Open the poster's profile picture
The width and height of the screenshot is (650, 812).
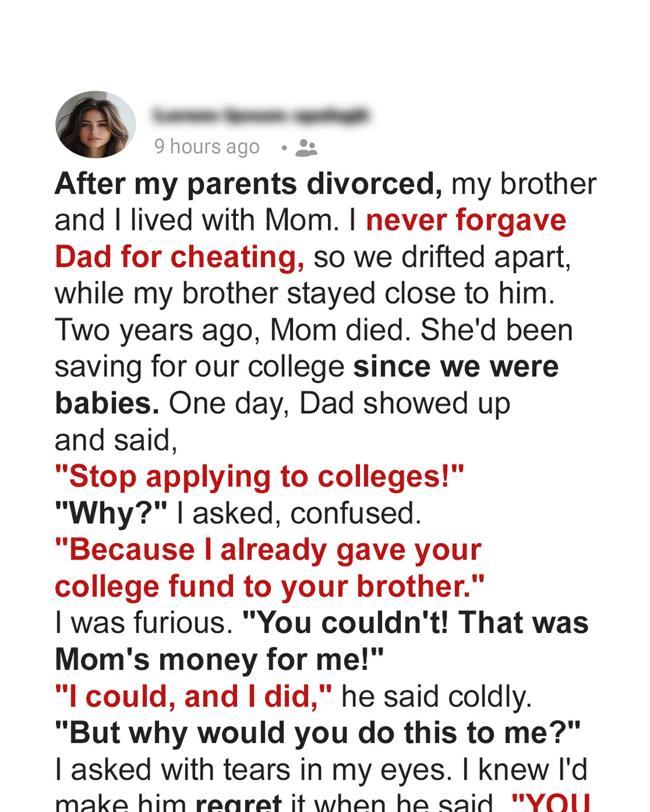point(96,125)
